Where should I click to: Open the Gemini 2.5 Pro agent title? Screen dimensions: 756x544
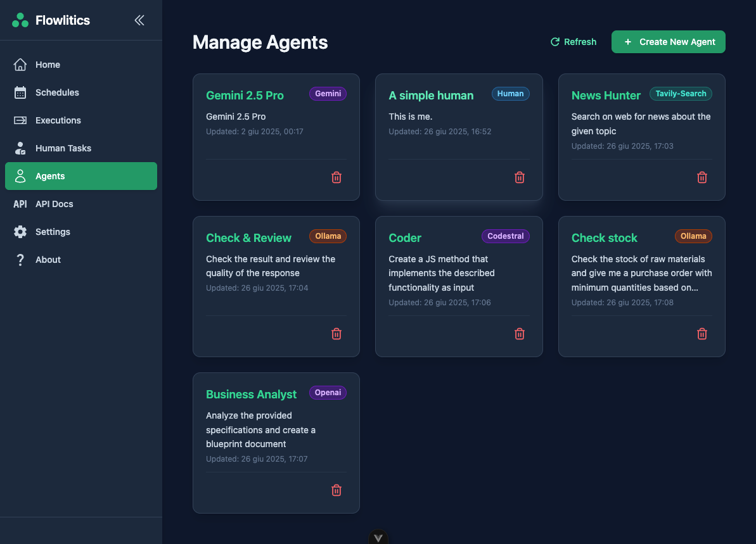click(245, 96)
